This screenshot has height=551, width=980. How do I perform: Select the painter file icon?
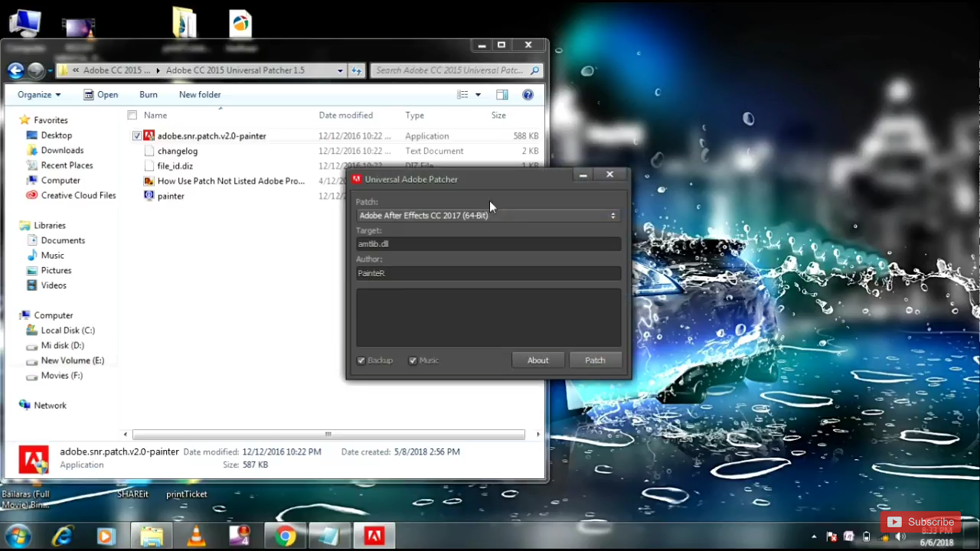149,196
